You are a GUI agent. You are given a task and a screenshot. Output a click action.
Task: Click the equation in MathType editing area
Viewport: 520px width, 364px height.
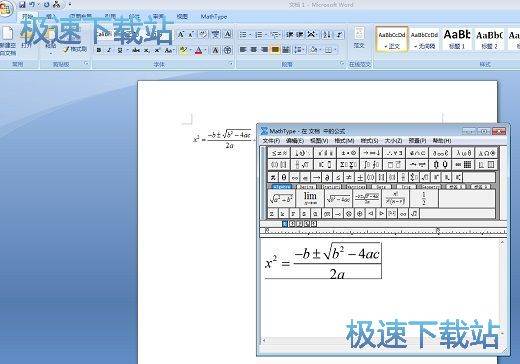pos(323,261)
